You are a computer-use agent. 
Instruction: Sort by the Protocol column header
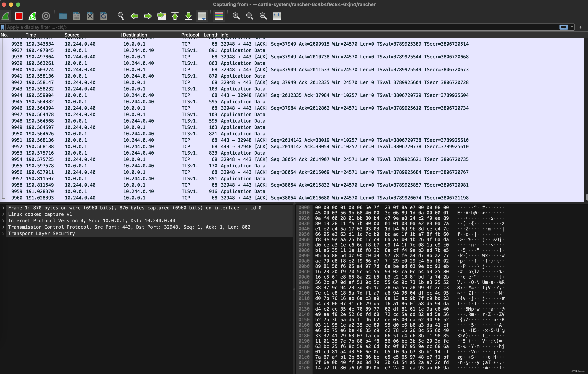(x=191, y=35)
